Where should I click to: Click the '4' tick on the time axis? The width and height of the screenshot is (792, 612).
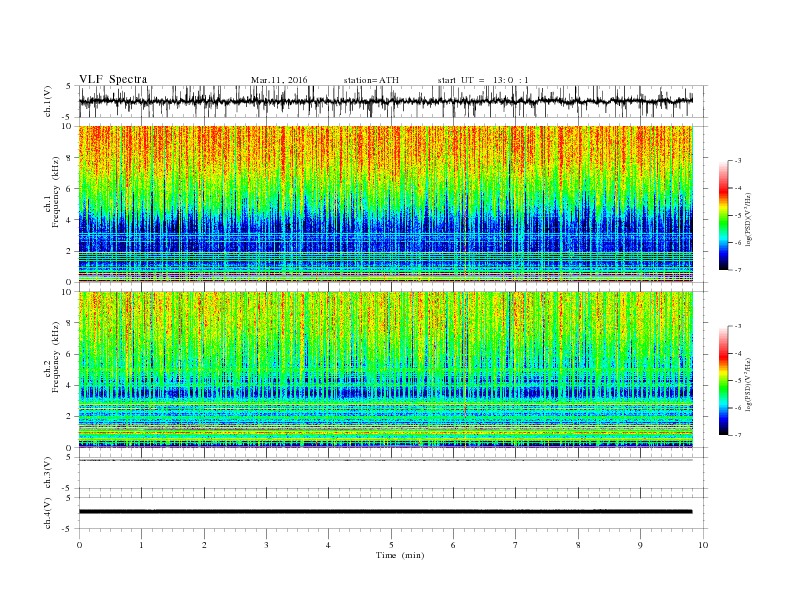[328, 545]
